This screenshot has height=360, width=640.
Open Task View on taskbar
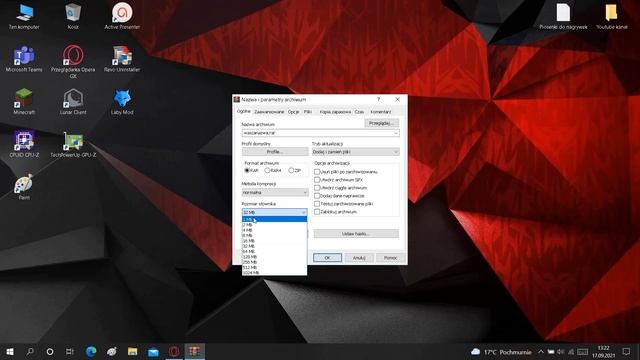click(70, 351)
